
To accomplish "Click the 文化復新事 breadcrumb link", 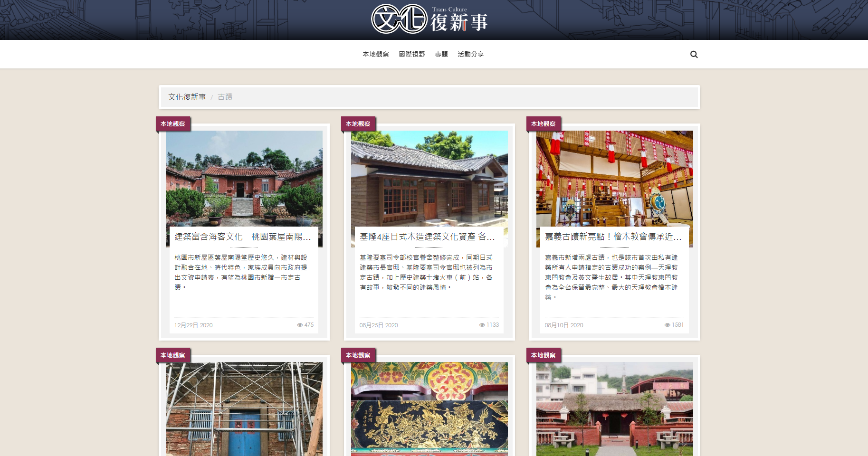I will [x=187, y=97].
